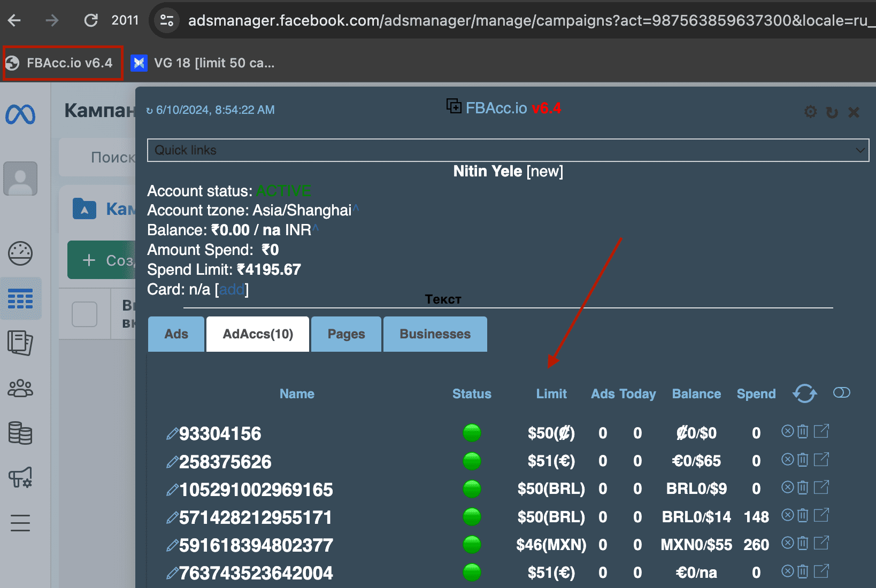This screenshot has height=588, width=876.
Task: Switch to the Ads tab
Action: (176, 334)
